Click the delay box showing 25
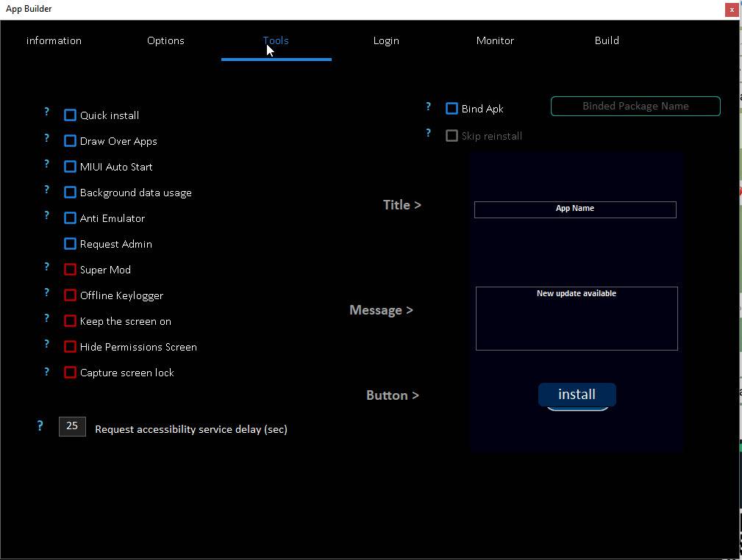The width and height of the screenshot is (742, 560). coord(72,426)
